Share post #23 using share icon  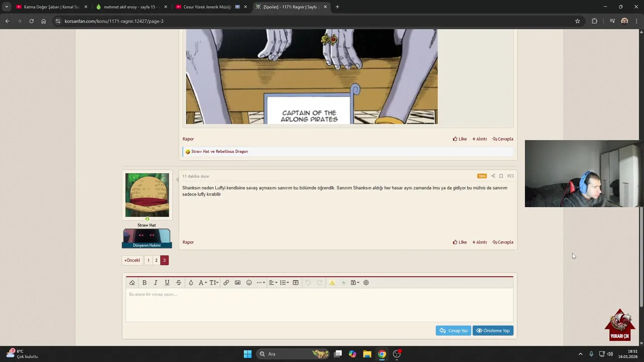click(493, 176)
